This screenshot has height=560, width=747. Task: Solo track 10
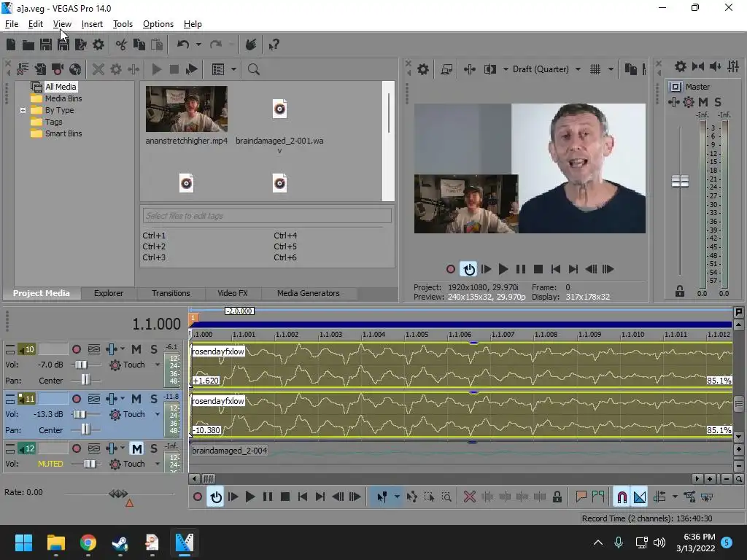tap(154, 349)
